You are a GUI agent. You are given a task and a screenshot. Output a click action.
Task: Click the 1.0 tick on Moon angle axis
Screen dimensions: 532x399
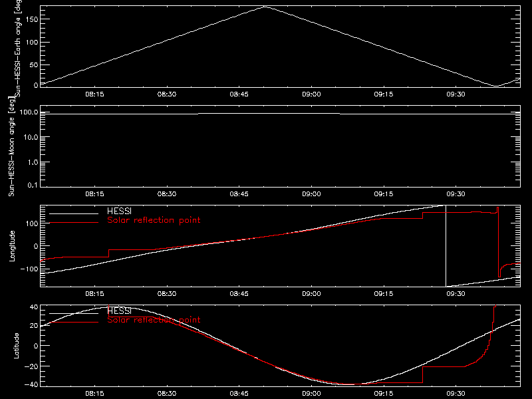[33, 162]
